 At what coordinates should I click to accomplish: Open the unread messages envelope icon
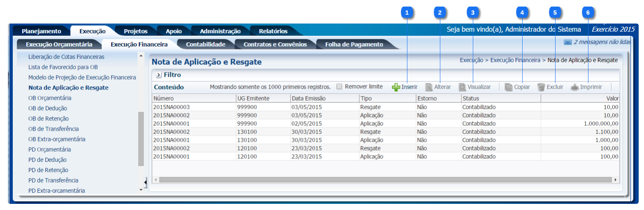(568, 42)
